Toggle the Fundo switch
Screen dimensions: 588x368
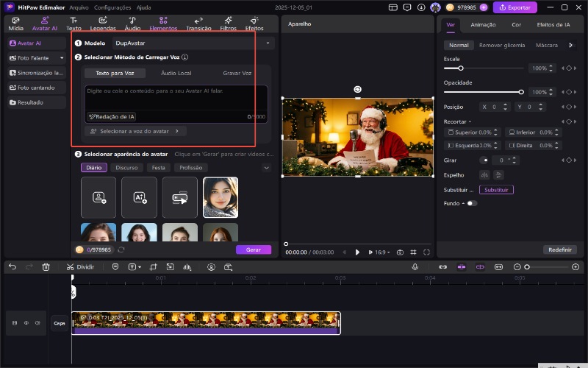471,203
